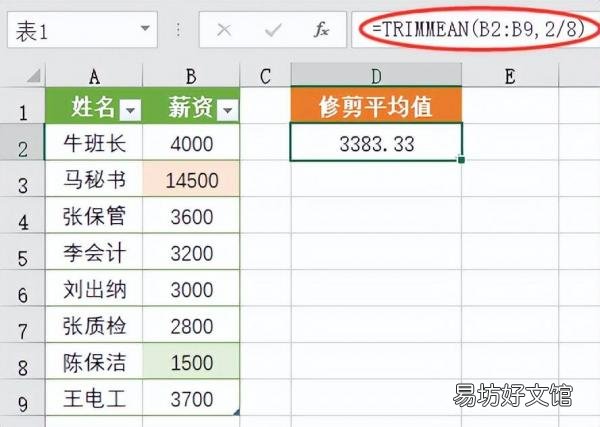
Task: Open the 薪资 column filter dropdown
Action: [x=228, y=110]
